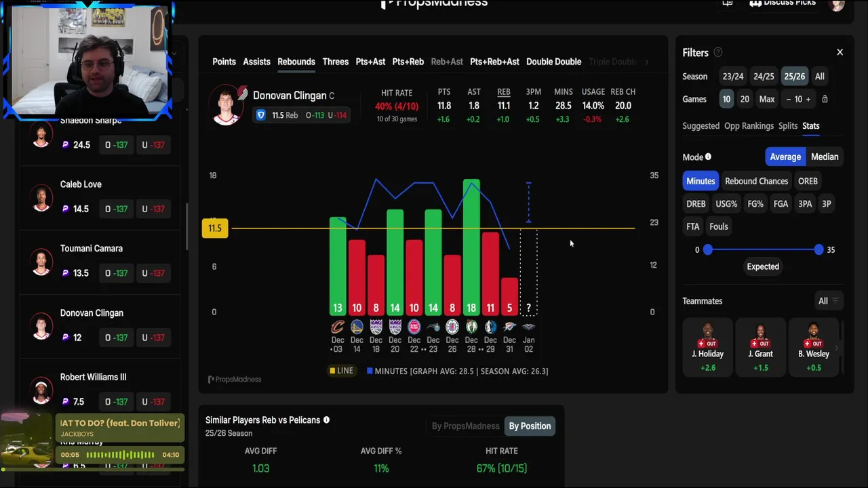Switch to the Splits filter tab
This screenshot has width=868, height=488.
click(788, 126)
